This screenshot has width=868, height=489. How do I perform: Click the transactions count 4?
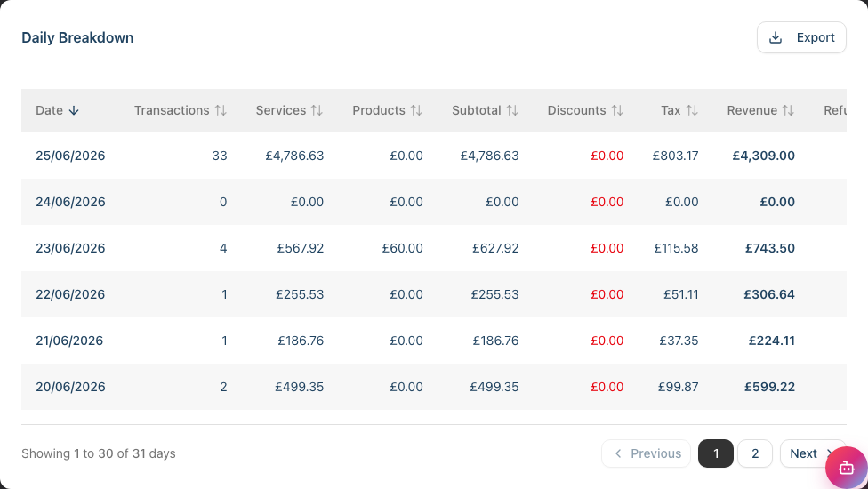coord(223,248)
